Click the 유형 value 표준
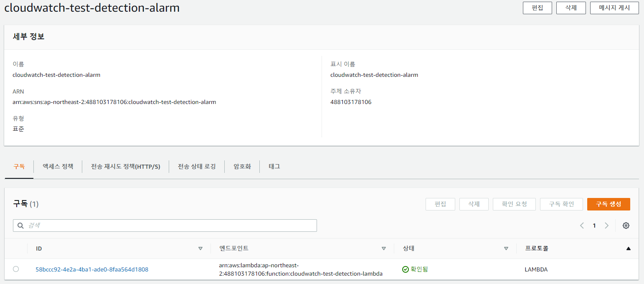Screen dimensions: 644x284 [x=18, y=129]
